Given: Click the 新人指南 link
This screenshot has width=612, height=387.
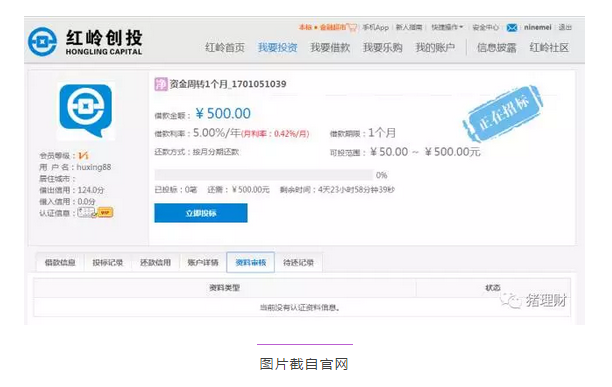Looking at the screenshot, I should (x=409, y=27).
